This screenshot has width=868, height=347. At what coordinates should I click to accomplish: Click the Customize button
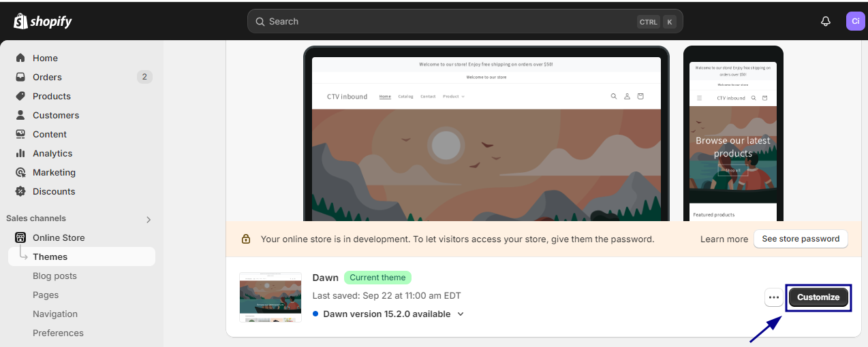click(818, 297)
